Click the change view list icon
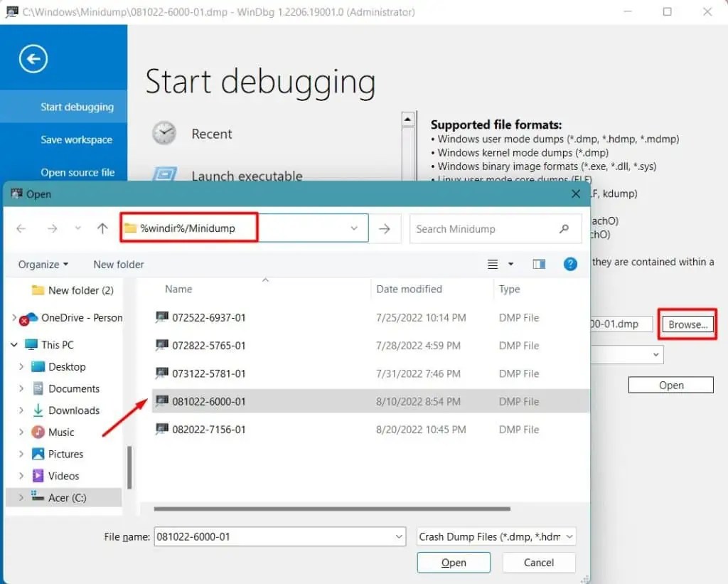The image size is (728, 584). (494, 264)
